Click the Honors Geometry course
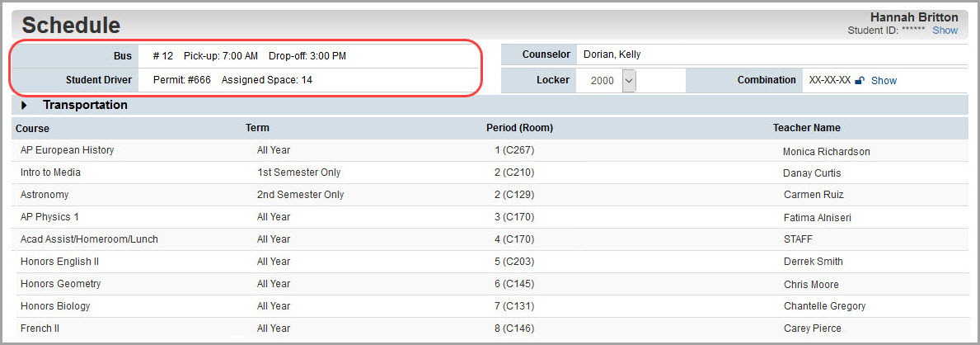The image size is (980, 345). [61, 284]
